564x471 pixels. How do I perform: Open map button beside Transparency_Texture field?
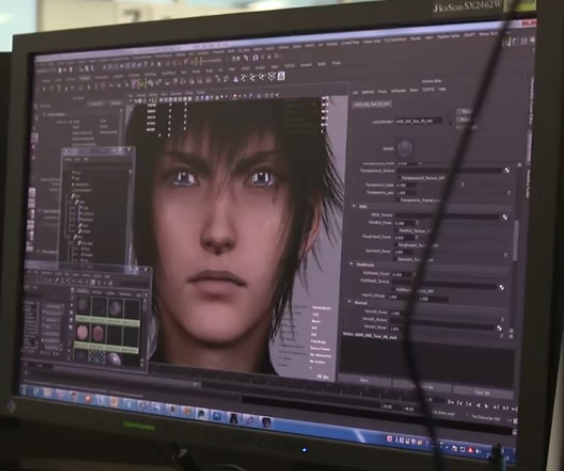click(507, 170)
